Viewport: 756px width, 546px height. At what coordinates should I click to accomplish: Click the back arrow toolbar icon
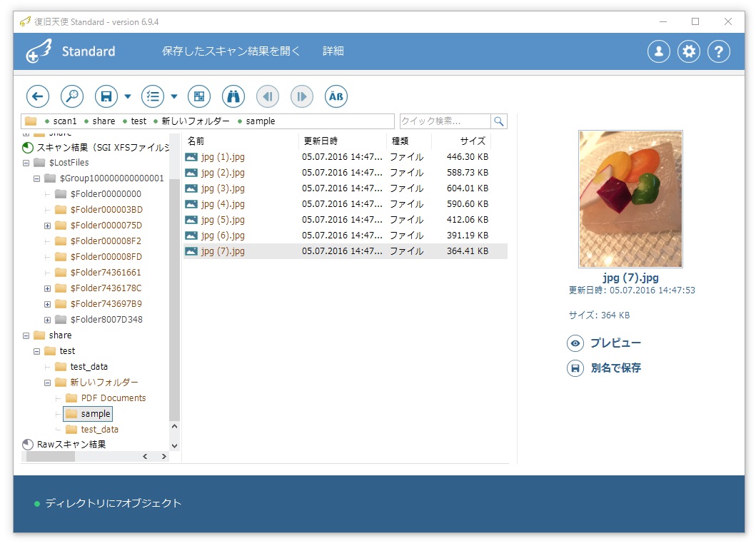click(38, 96)
